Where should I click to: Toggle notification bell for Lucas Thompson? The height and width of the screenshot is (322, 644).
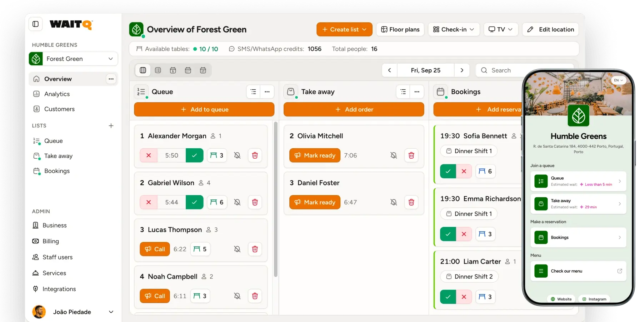(237, 249)
